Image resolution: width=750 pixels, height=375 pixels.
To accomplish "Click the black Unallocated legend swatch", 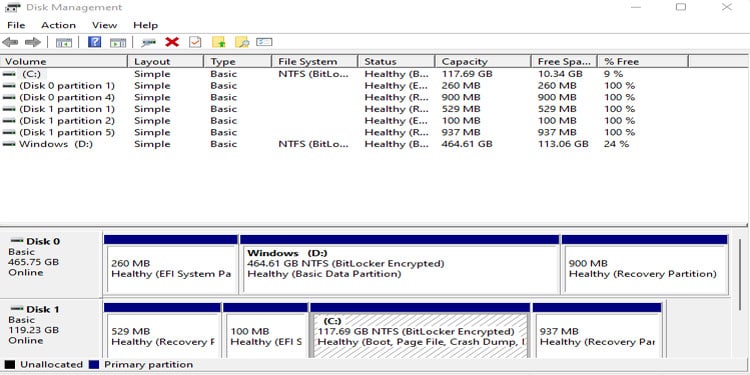I will [x=10, y=364].
